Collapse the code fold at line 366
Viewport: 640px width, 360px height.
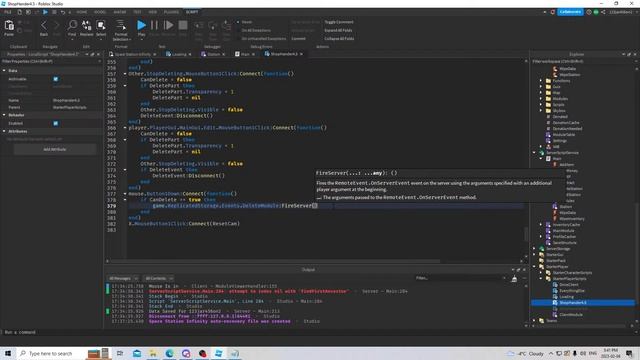125,128
